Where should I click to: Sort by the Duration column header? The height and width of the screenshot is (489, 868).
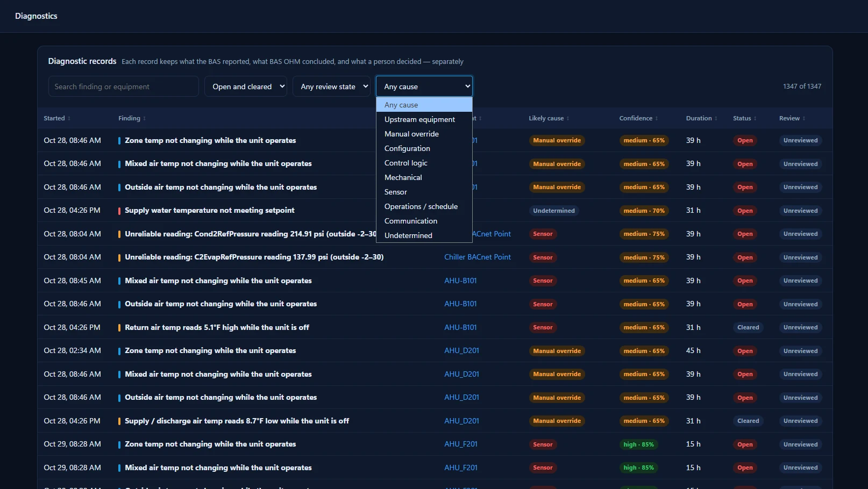coord(701,118)
